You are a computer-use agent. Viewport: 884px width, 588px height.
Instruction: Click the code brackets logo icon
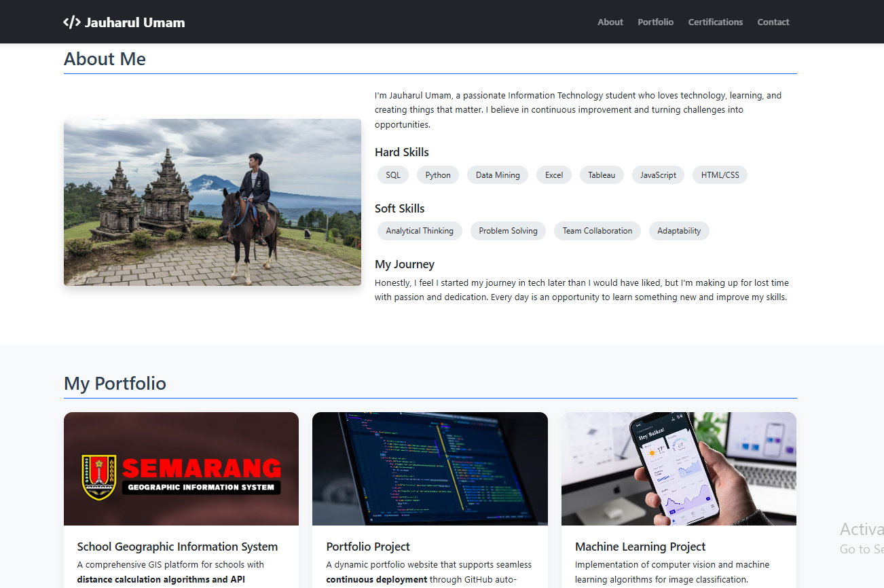(x=72, y=22)
